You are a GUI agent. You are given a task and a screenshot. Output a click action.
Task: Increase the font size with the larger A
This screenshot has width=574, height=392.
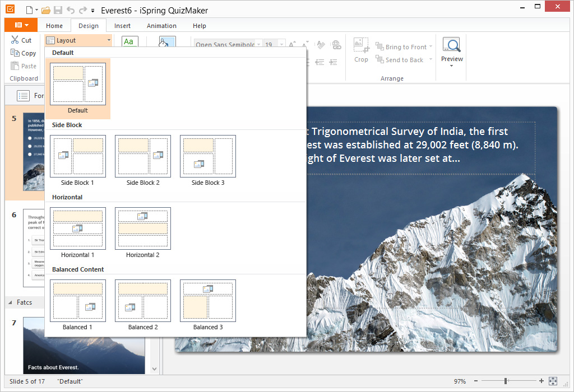291,44
